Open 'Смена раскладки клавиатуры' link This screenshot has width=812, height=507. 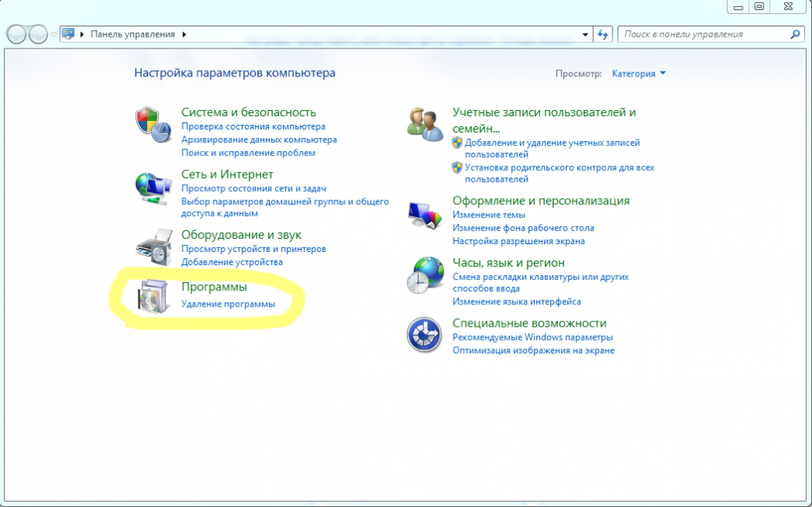(x=541, y=282)
